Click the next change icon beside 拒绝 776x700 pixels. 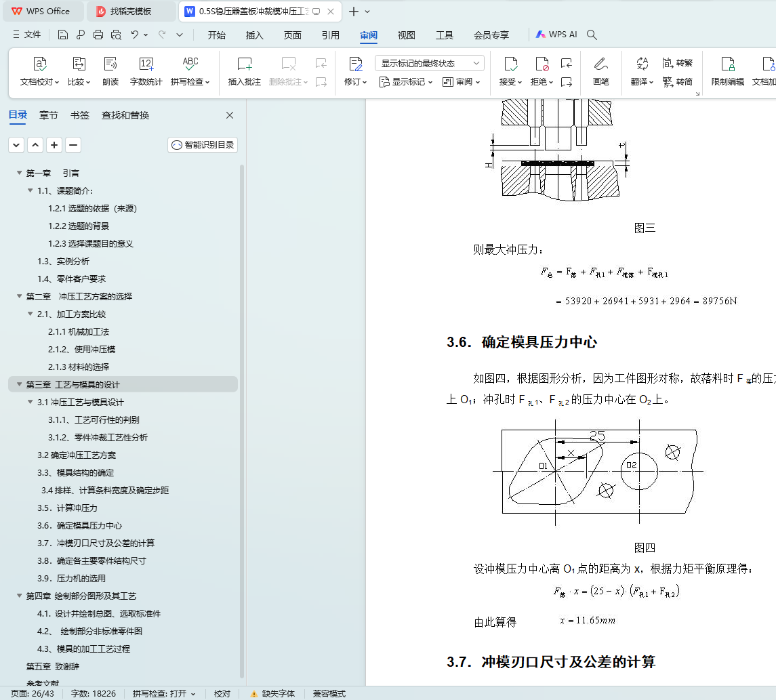[567, 81]
